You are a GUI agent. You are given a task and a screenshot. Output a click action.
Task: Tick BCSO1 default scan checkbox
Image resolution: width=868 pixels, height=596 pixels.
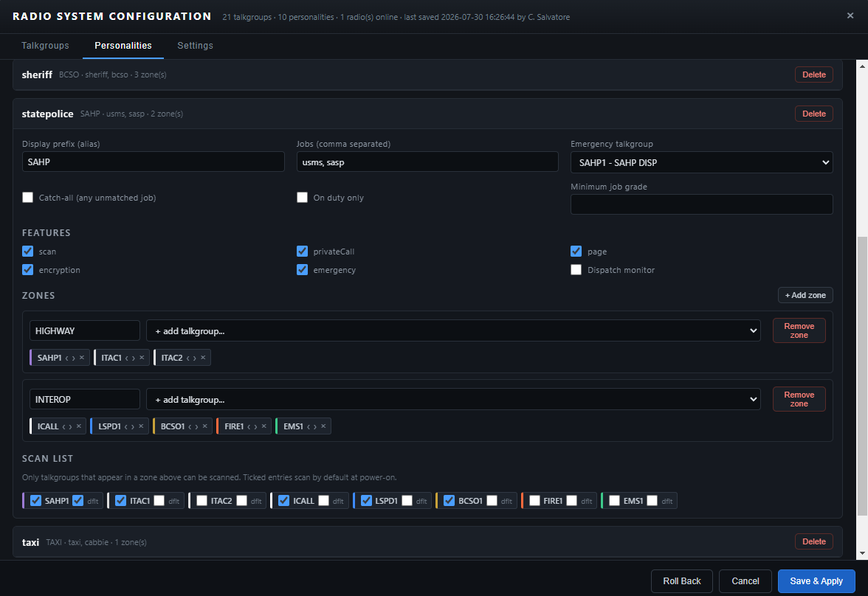492,500
